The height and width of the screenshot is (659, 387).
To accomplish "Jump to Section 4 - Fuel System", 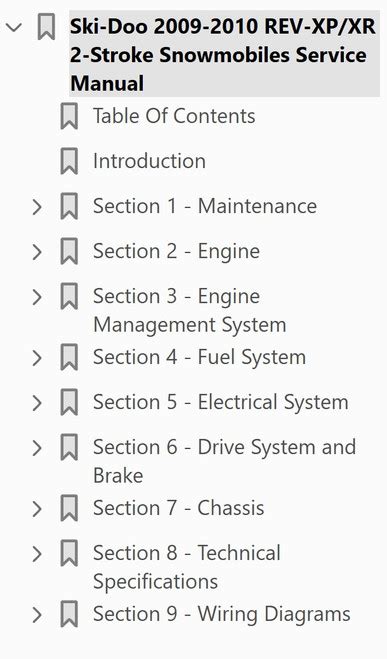I will (199, 357).
